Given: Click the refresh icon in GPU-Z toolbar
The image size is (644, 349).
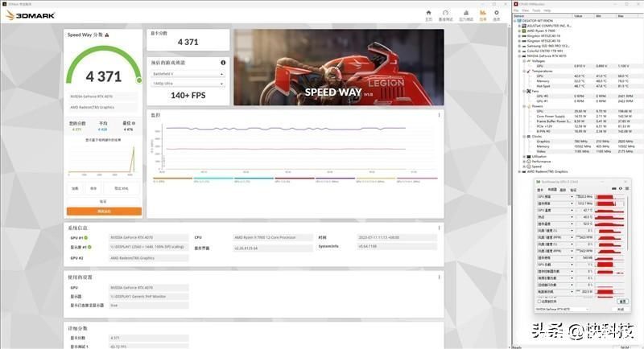Looking at the screenshot, I should [x=620, y=189].
